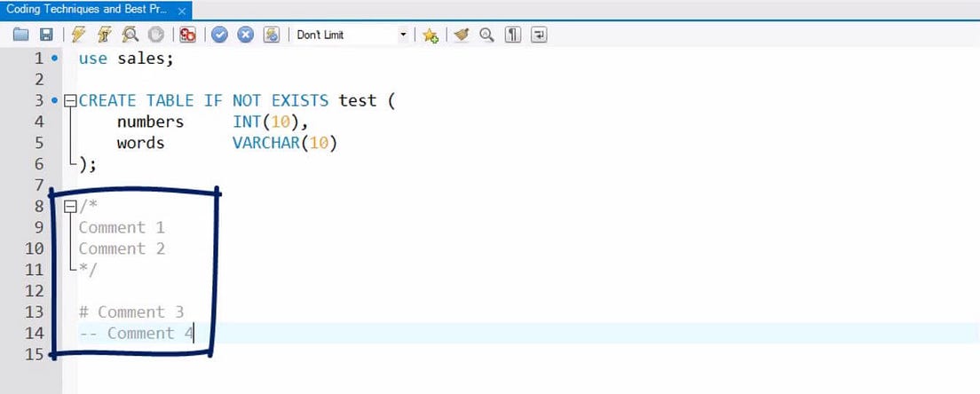Collapse the comment block on line 8
Image resolution: width=980 pixels, height=394 pixels.
pyautogui.click(x=71, y=206)
